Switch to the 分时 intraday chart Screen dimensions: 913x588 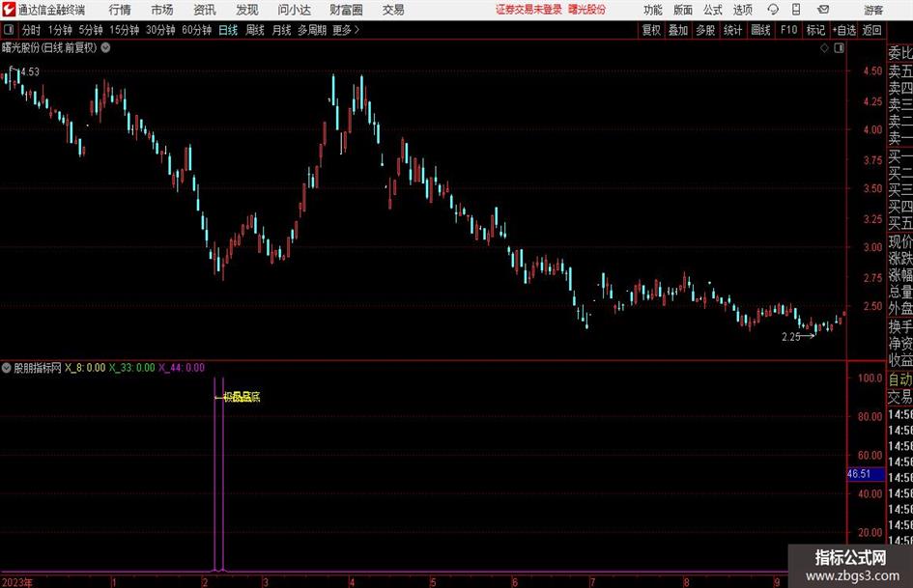32,30
